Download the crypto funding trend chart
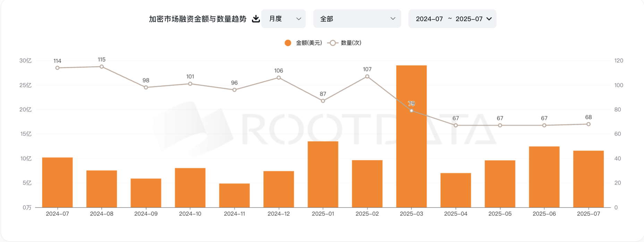 256,19
